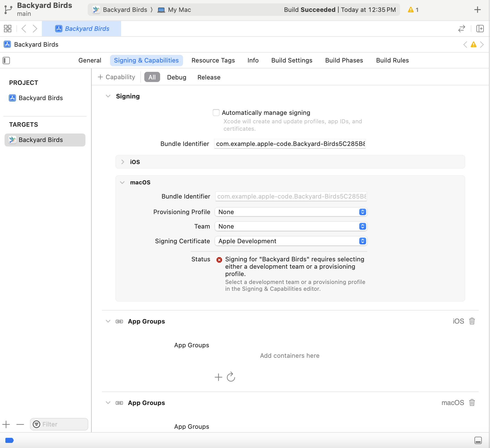
Task: Click the Backyard Birds jump bar item
Action: pyautogui.click(x=31, y=44)
